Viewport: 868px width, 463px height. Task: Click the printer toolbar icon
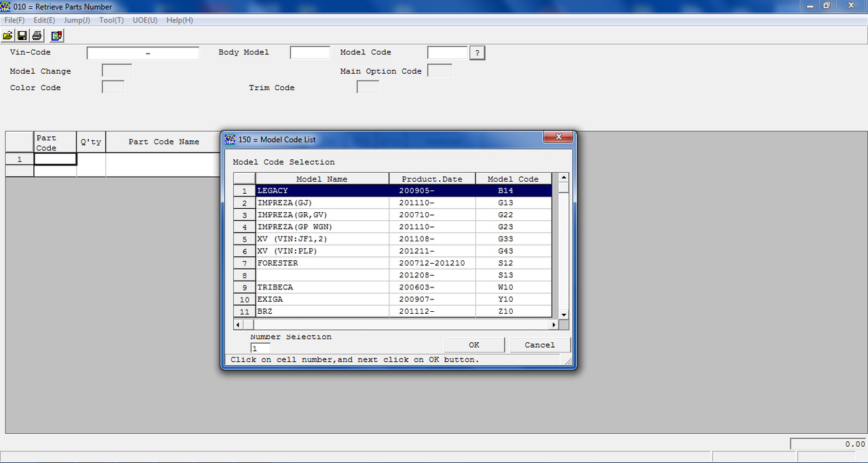click(x=37, y=35)
